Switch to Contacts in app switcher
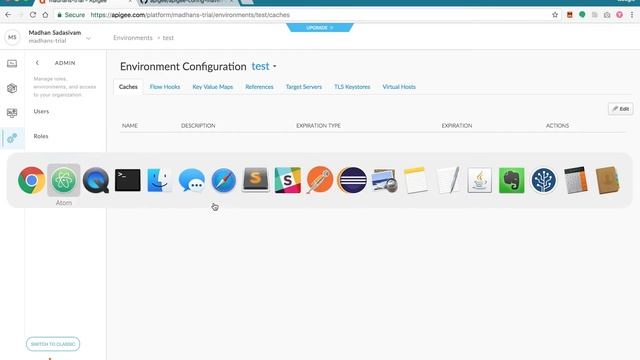 point(608,180)
